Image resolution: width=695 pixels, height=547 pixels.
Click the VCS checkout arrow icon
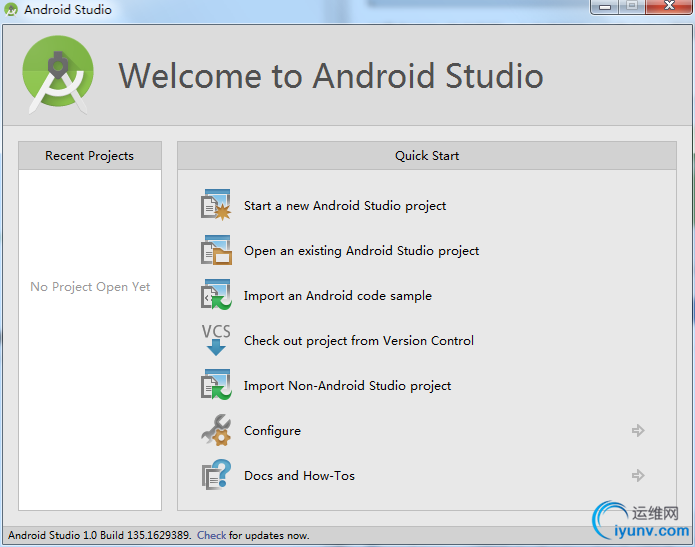216,340
